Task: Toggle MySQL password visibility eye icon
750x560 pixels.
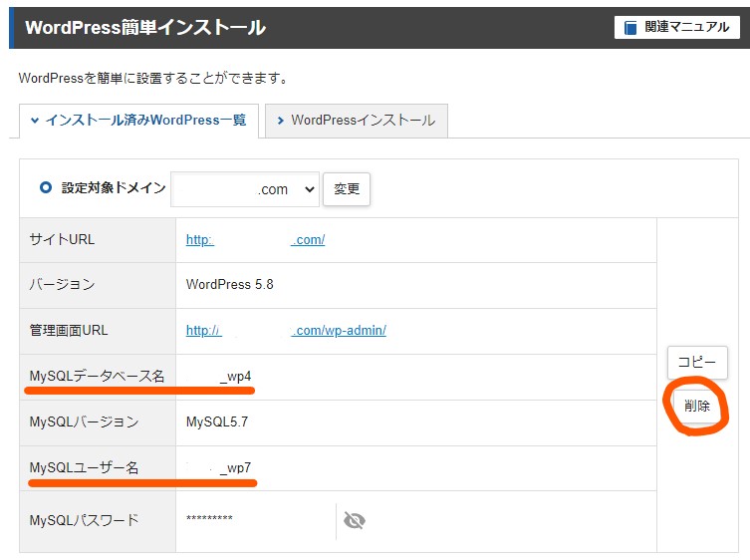Action: 355,520
